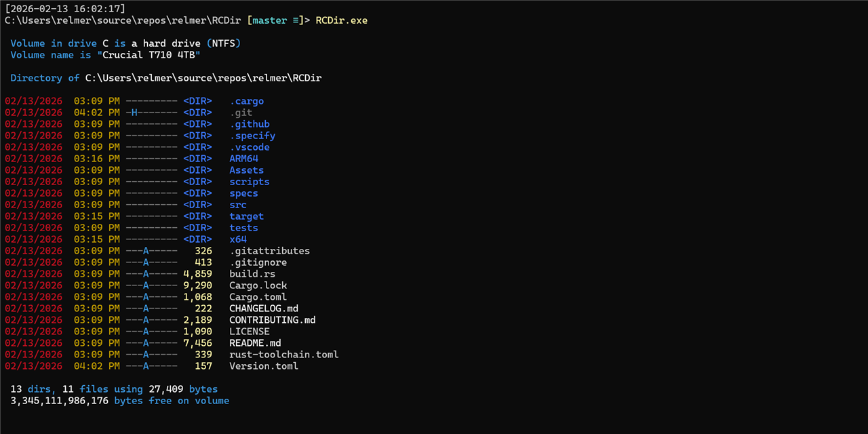Click the hidden .git directory name
Image resolution: width=868 pixels, height=434 pixels.
241,113
